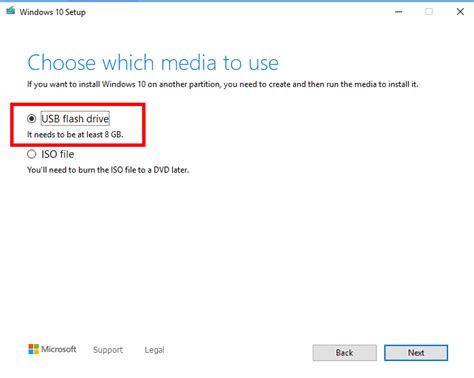Click the Windows 10 Setup title icon
Image resolution: width=474 pixels, height=378 pixels.
tap(11, 11)
